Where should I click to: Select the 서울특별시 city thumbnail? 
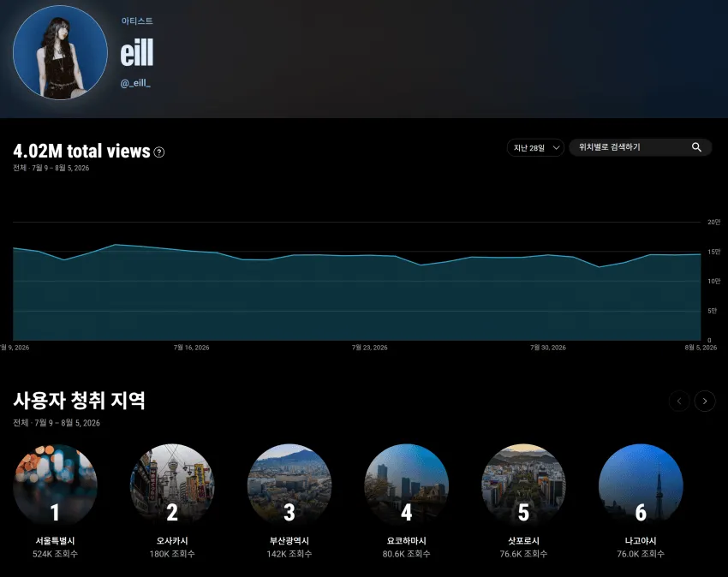(x=56, y=485)
